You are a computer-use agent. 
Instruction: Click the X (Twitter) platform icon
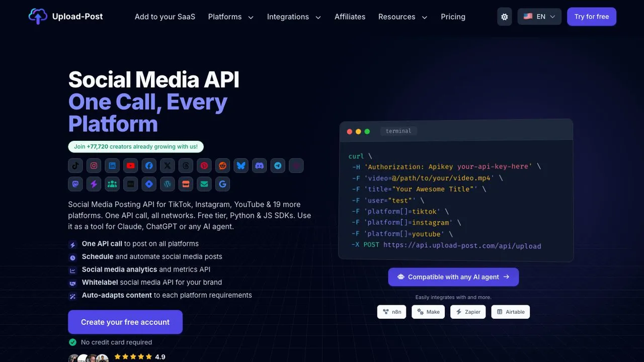(x=168, y=165)
